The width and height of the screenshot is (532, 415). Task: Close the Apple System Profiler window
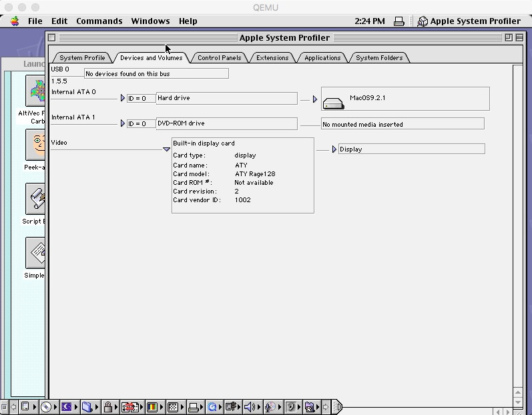[51, 37]
